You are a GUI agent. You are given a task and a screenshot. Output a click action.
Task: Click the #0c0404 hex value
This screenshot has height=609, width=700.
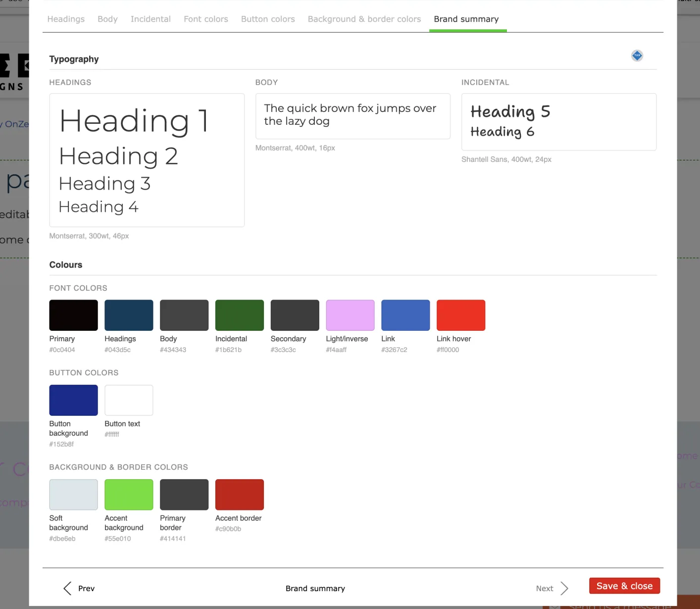tap(62, 350)
